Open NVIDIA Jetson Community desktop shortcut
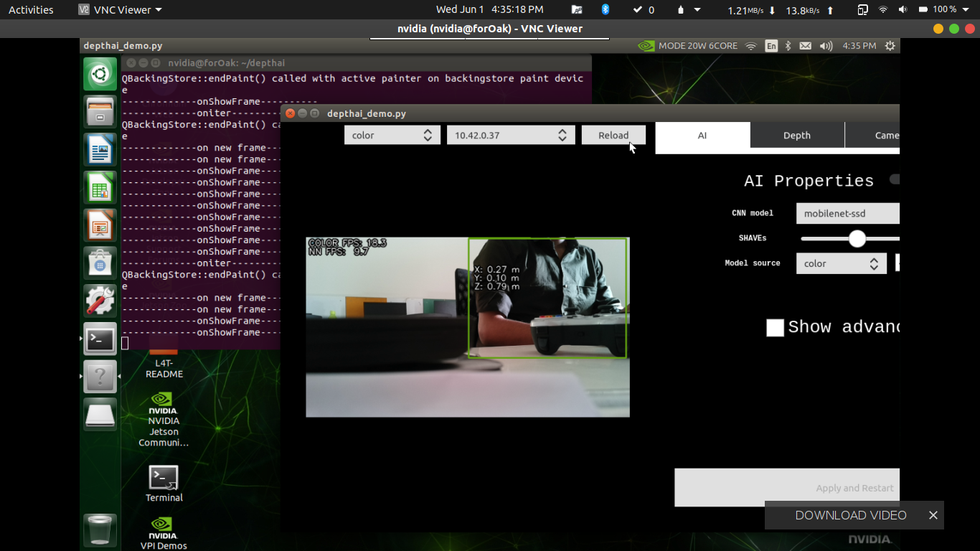 click(x=164, y=420)
